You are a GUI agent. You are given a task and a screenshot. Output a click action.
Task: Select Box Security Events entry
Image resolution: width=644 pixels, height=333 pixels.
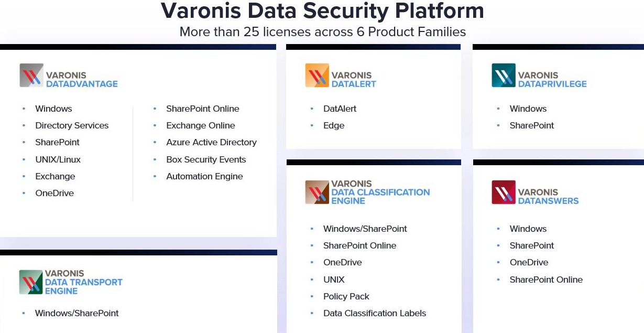(206, 159)
